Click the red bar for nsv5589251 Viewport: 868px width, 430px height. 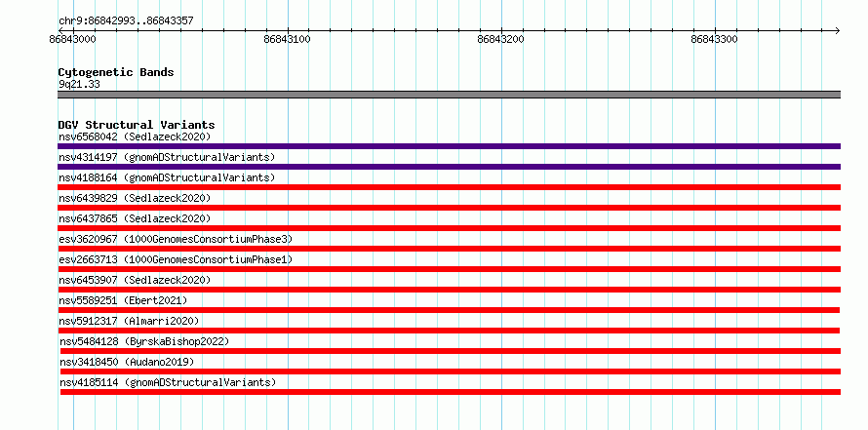[x=449, y=310]
